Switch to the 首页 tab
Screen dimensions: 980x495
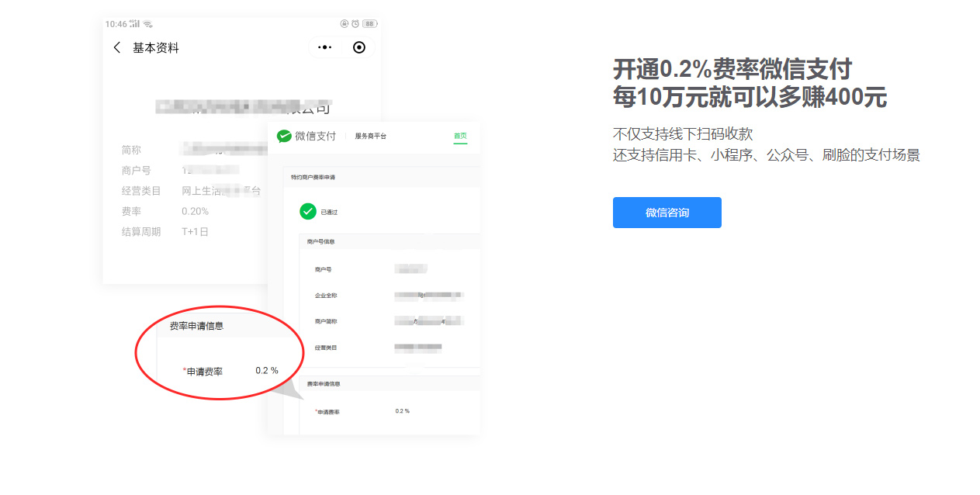click(x=460, y=136)
